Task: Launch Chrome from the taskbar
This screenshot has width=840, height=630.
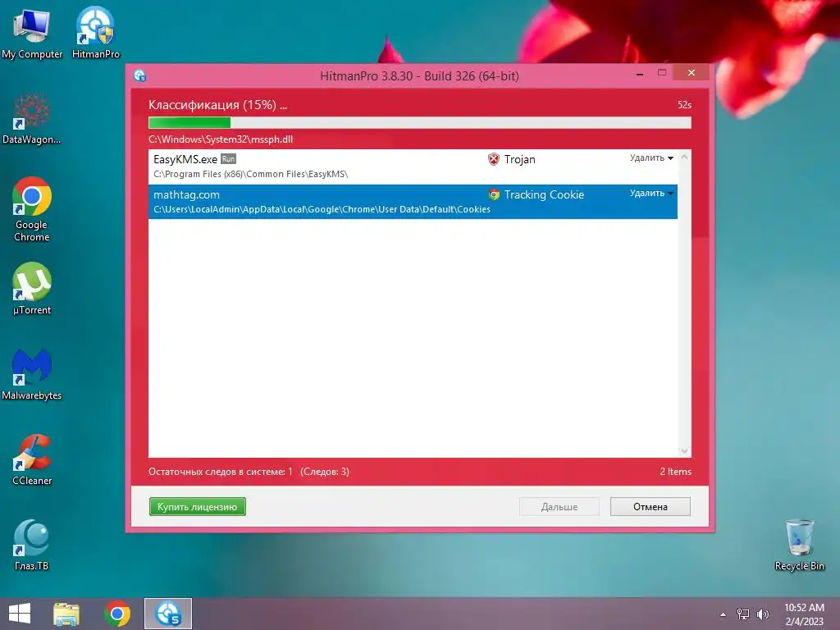Action: [x=117, y=614]
